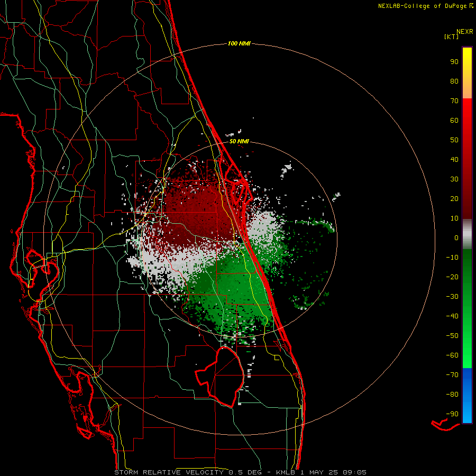Click the 0 scale label

click(x=456, y=237)
